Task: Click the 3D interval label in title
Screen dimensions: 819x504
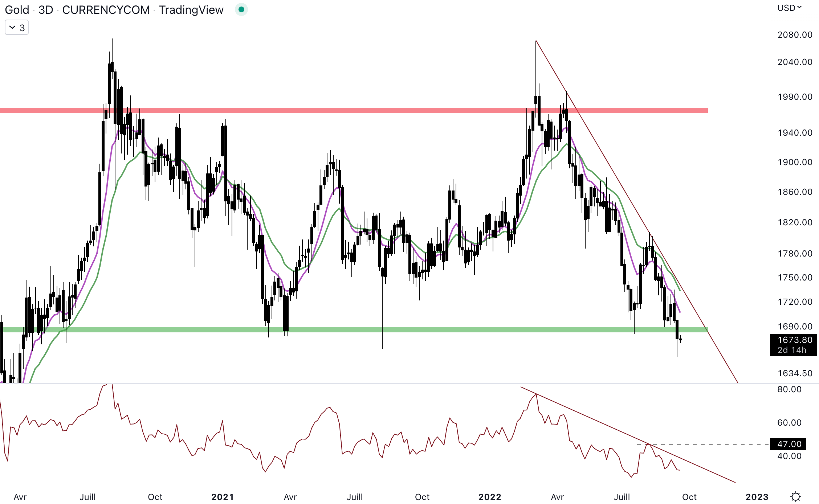Action: [46, 10]
